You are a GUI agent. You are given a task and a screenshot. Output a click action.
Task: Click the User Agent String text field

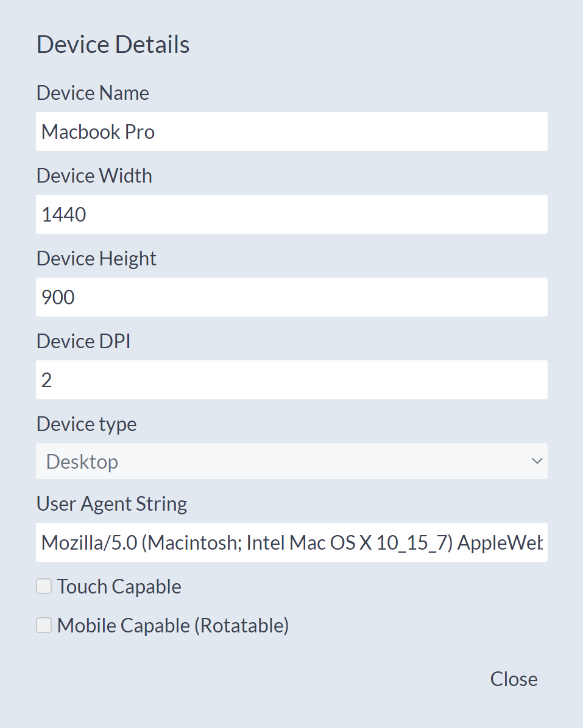(291, 542)
